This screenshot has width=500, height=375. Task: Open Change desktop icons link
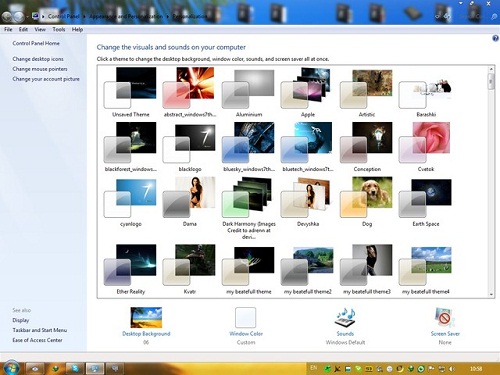point(38,59)
